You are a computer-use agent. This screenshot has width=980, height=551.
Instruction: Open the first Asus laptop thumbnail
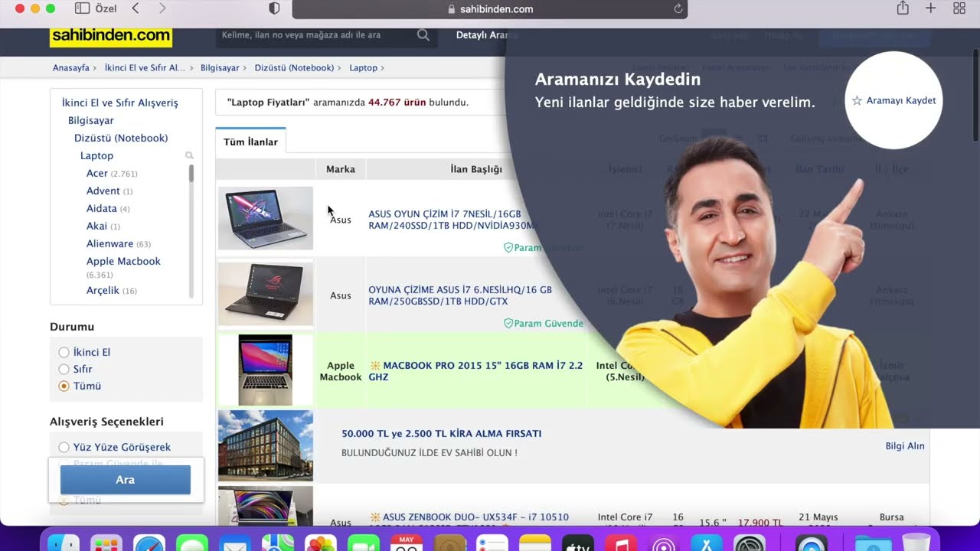click(266, 218)
